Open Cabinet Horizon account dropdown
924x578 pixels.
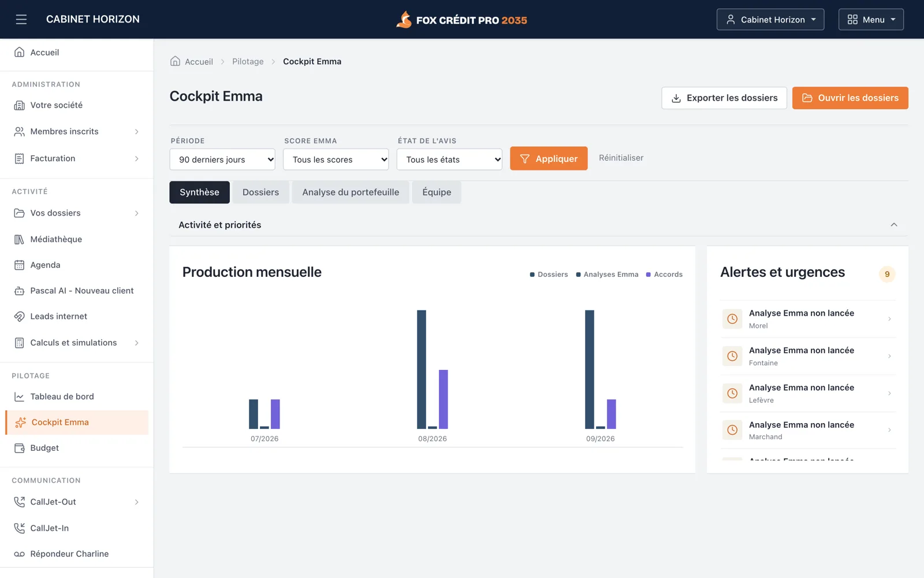770,20
